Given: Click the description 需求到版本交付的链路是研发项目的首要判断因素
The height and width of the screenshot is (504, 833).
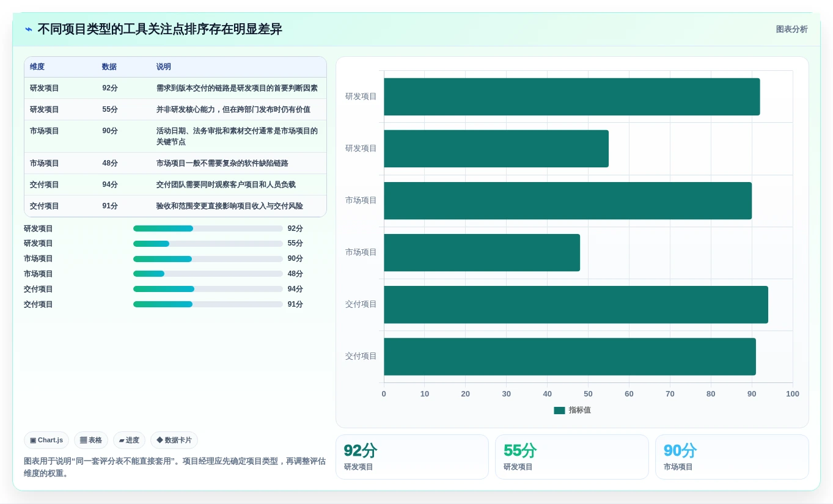Looking at the screenshot, I should [x=237, y=88].
